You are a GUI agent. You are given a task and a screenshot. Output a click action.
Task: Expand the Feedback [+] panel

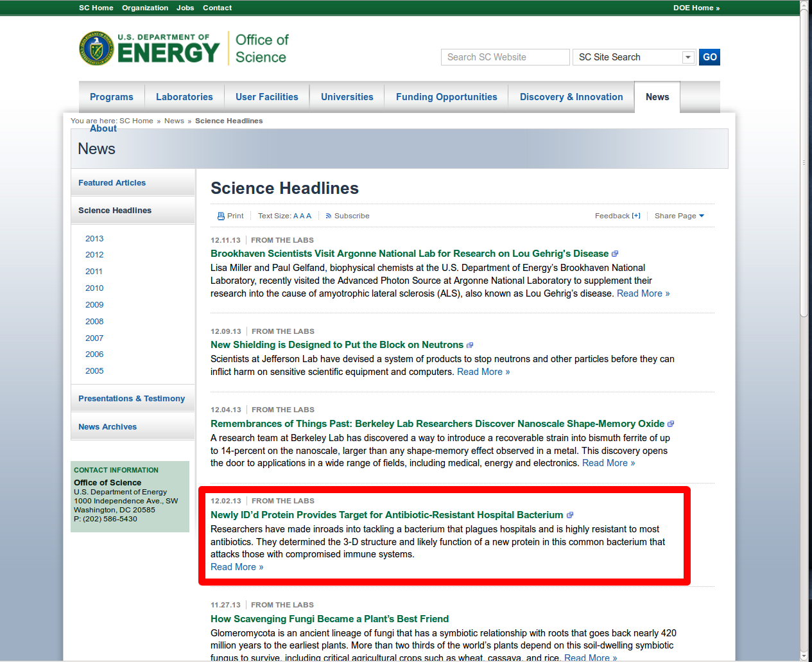pos(617,216)
